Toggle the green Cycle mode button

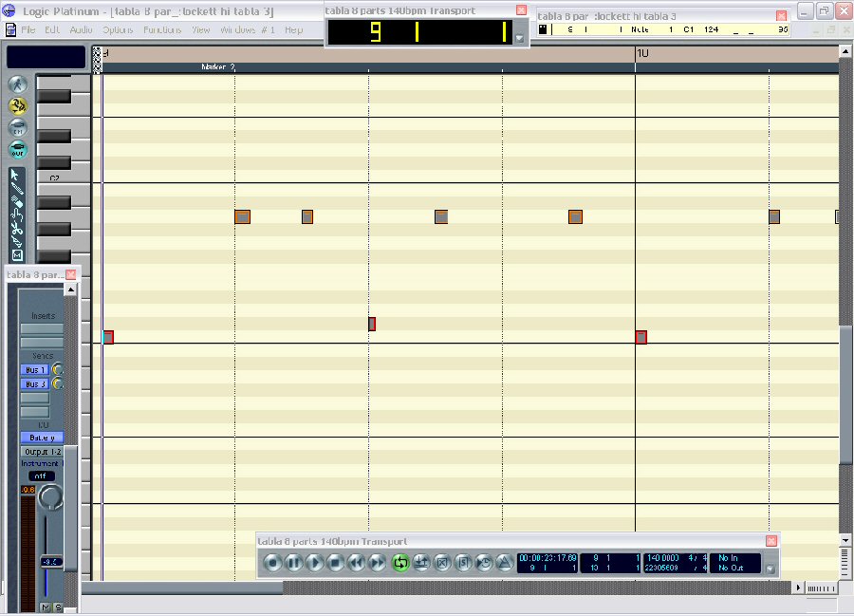[x=399, y=563]
